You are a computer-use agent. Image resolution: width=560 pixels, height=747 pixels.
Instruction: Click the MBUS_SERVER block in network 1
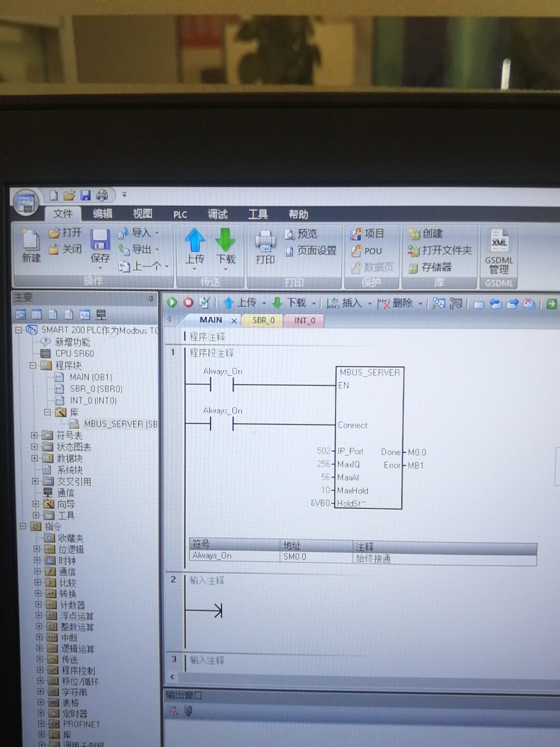pos(369,438)
